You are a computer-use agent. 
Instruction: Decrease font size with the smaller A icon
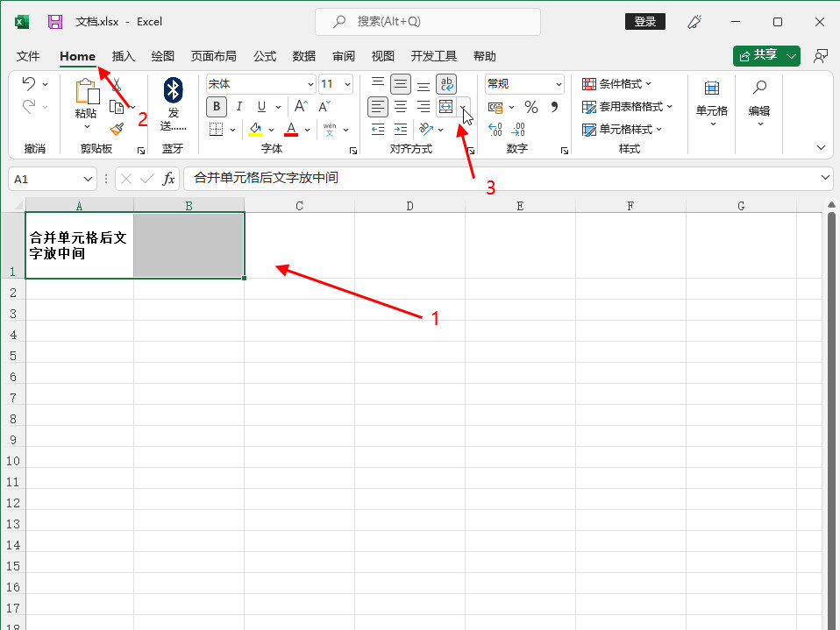pyautogui.click(x=324, y=107)
